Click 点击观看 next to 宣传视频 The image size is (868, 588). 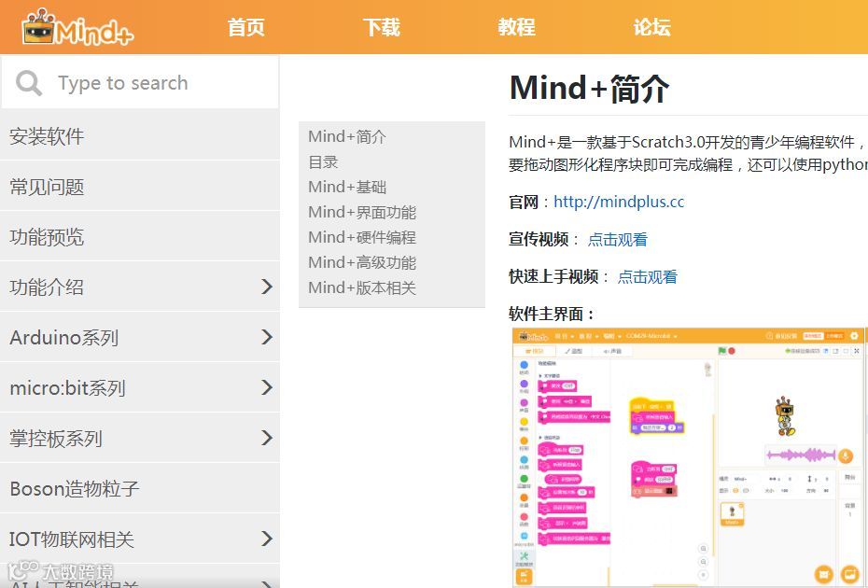click(617, 239)
